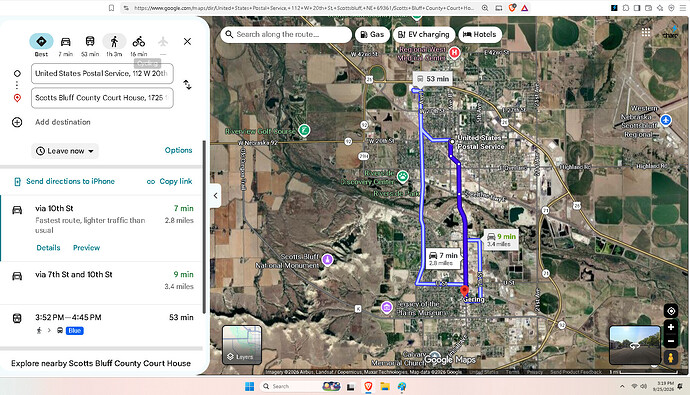The image size is (690, 395).
Task: Expand the Layers map type selector
Action: (242, 344)
